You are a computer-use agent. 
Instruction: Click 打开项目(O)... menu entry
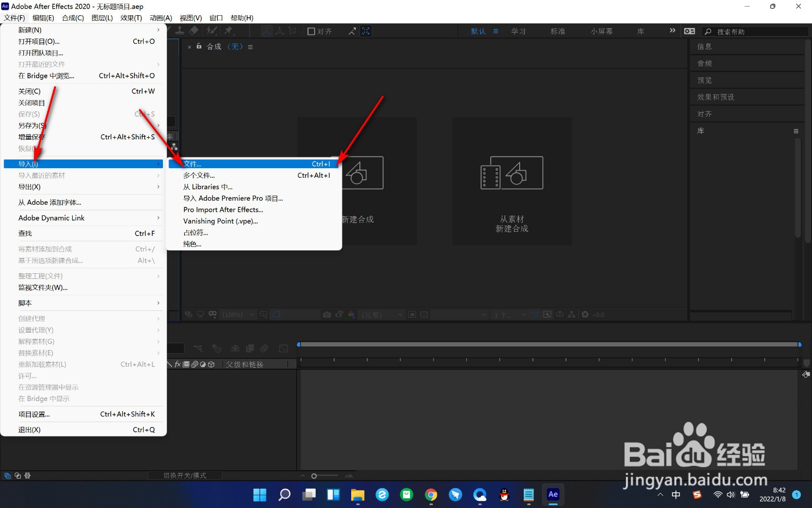click(84, 42)
